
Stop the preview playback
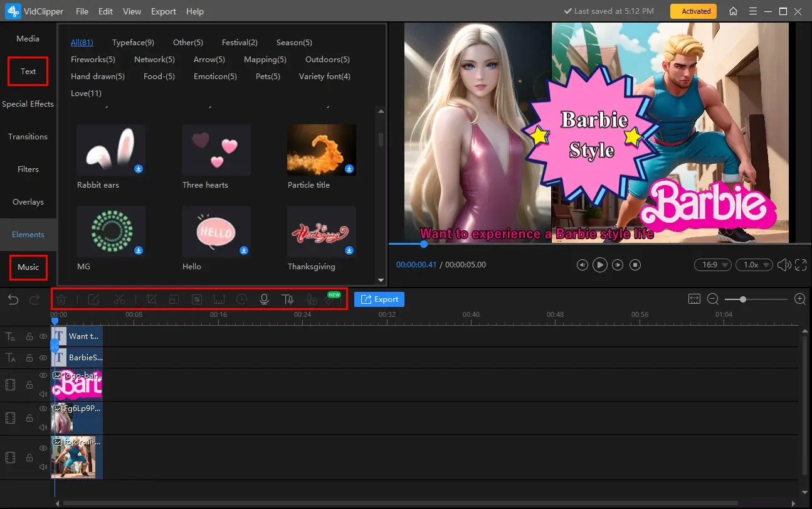(x=635, y=265)
